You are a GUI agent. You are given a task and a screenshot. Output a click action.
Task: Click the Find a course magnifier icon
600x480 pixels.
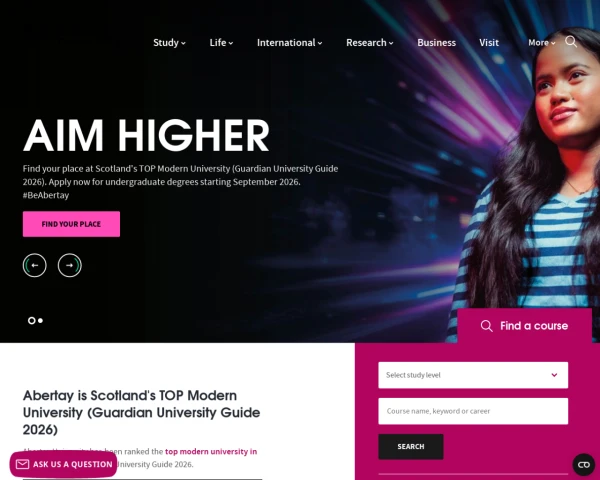tap(486, 326)
